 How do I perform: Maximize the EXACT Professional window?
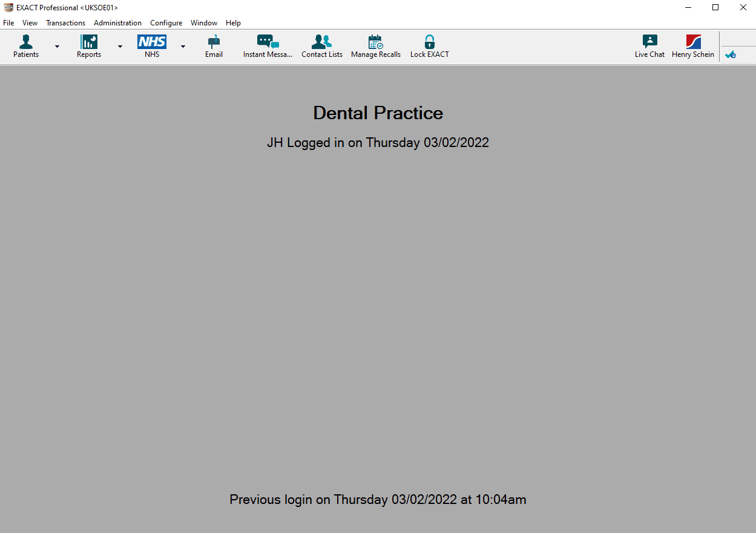[x=715, y=7]
